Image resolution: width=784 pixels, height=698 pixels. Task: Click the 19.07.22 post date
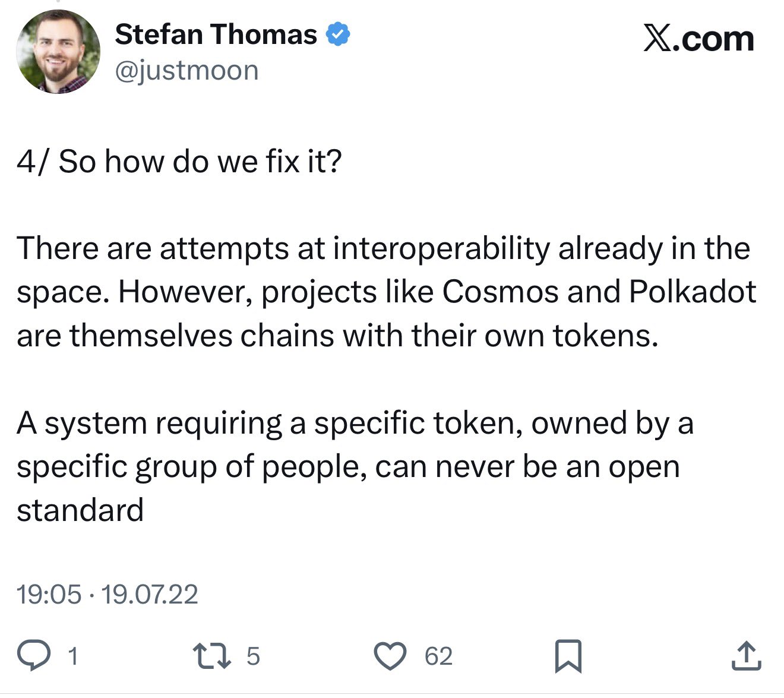click(150, 594)
